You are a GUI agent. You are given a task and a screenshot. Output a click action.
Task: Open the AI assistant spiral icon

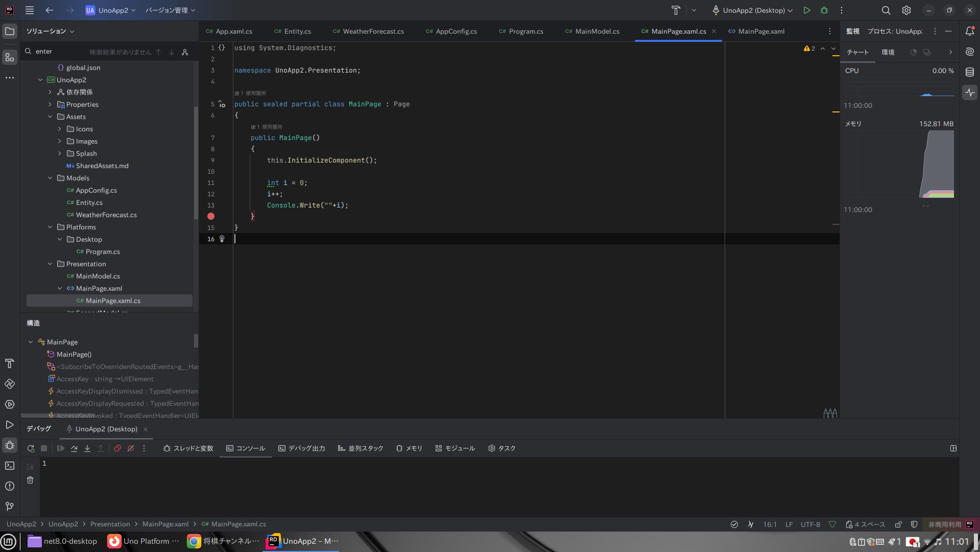pos(970,52)
